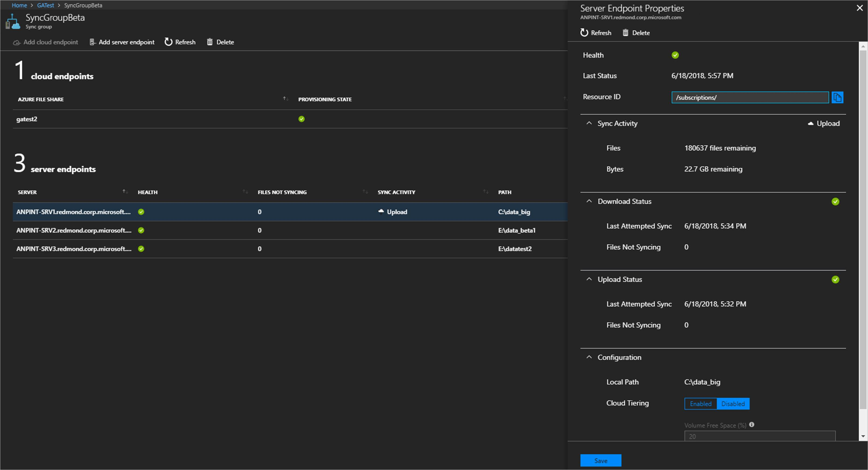Click Refresh label in properties pane
This screenshot has height=470, width=868.
click(x=601, y=33)
